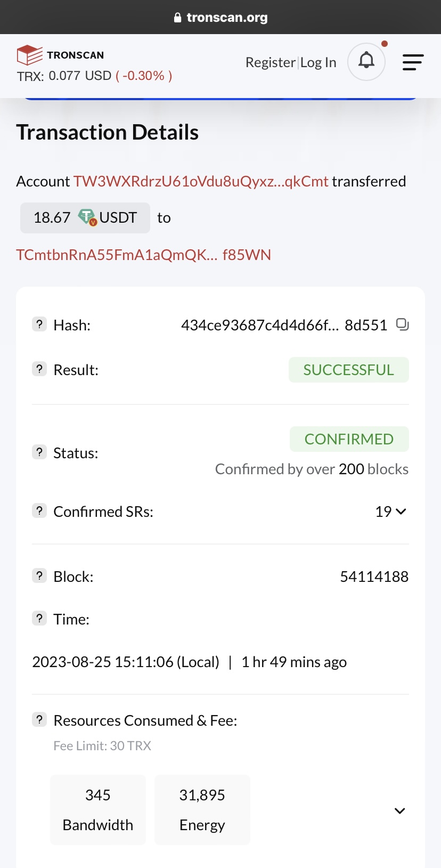Click the USDT token icon
441x868 pixels.
87,217
